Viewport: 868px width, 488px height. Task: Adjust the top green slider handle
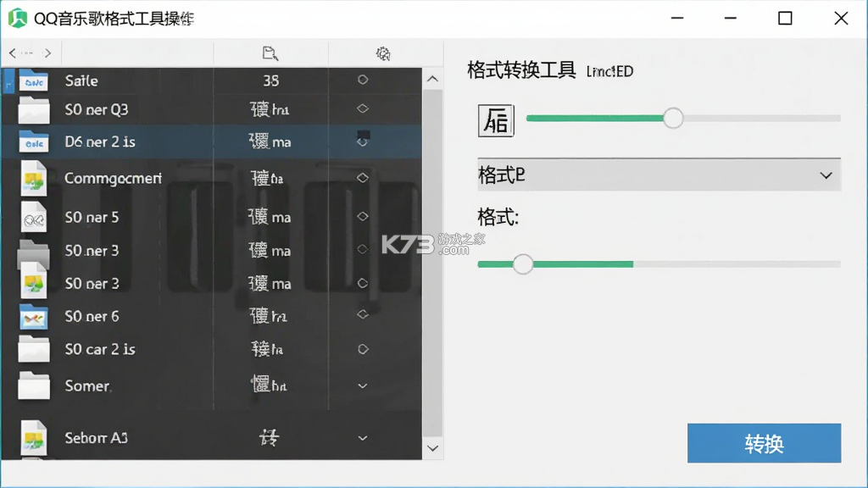673,118
